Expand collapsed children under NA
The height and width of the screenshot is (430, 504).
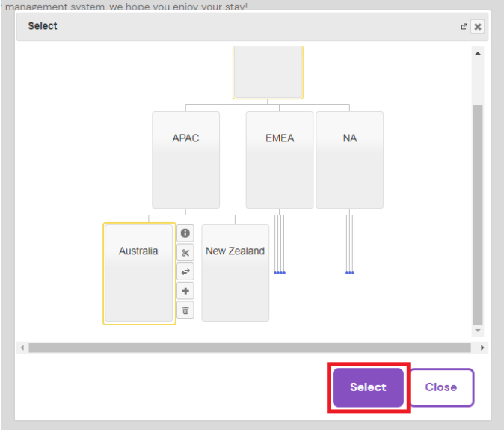(349, 272)
